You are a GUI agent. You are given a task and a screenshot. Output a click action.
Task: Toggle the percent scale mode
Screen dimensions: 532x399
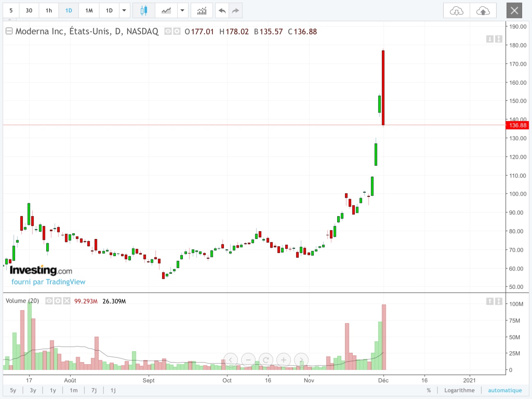[x=429, y=390]
